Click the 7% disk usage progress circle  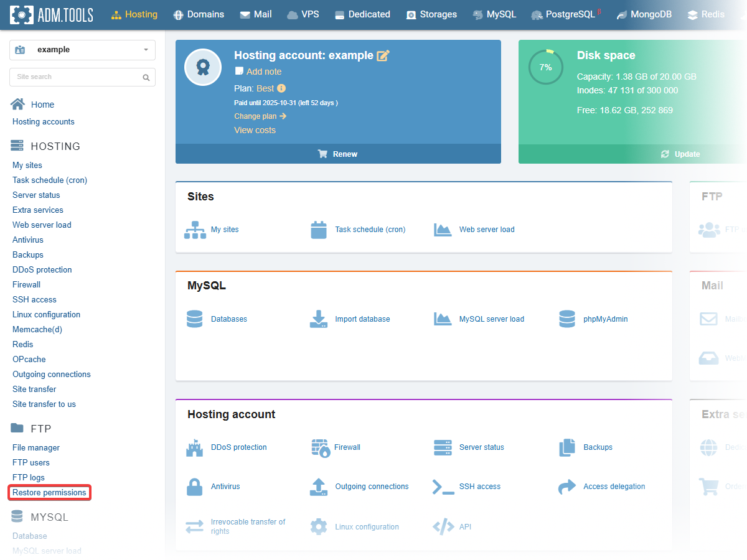(x=545, y=67)
